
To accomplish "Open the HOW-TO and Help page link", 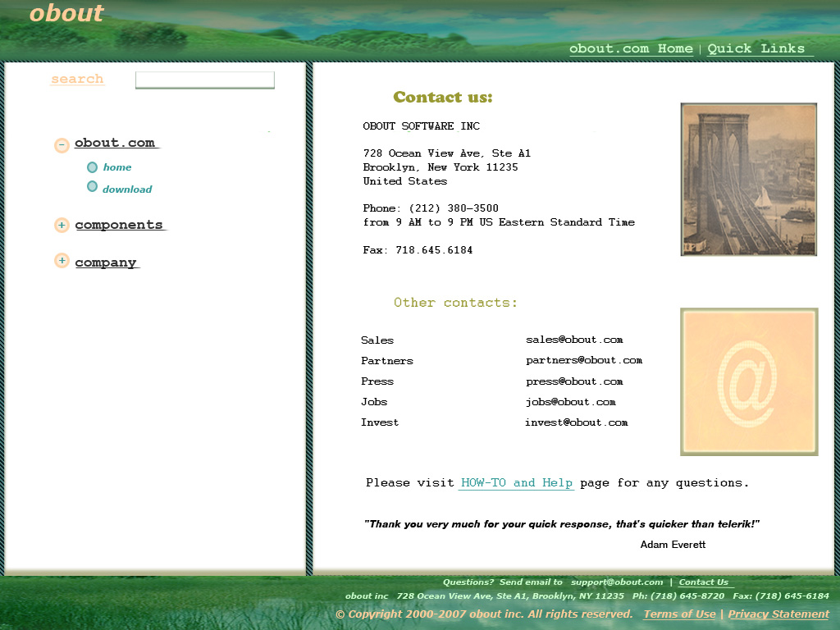I will tap(517, 482).
